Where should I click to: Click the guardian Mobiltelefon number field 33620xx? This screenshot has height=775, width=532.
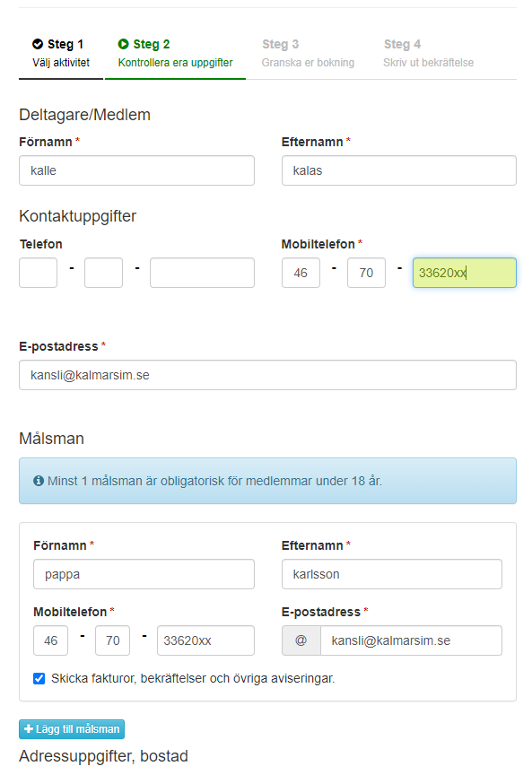[205, 640]
